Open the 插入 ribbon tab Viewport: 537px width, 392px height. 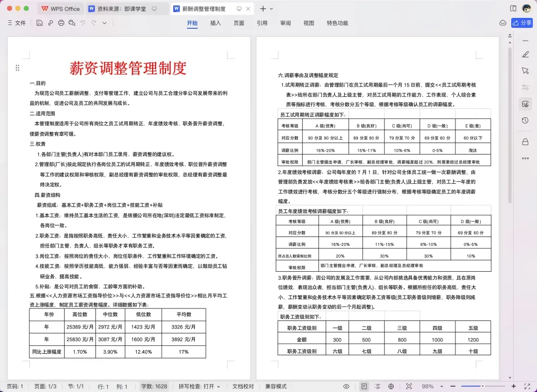(x=215, y=23)
